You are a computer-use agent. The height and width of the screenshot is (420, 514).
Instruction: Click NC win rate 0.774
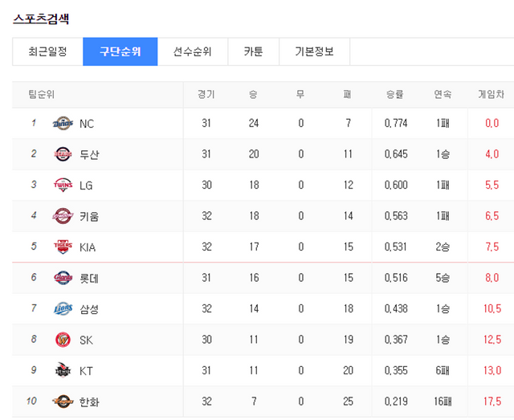point(396,124)
